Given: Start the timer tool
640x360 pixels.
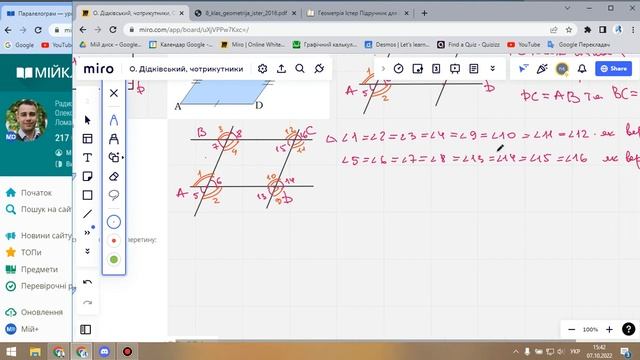Looking at the screenshot, I should click(398, 69).
